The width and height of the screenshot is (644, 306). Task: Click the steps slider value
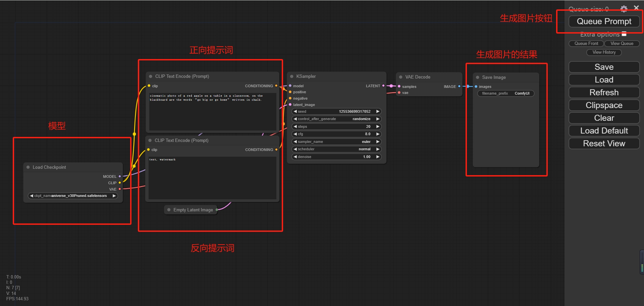[337, 126]
